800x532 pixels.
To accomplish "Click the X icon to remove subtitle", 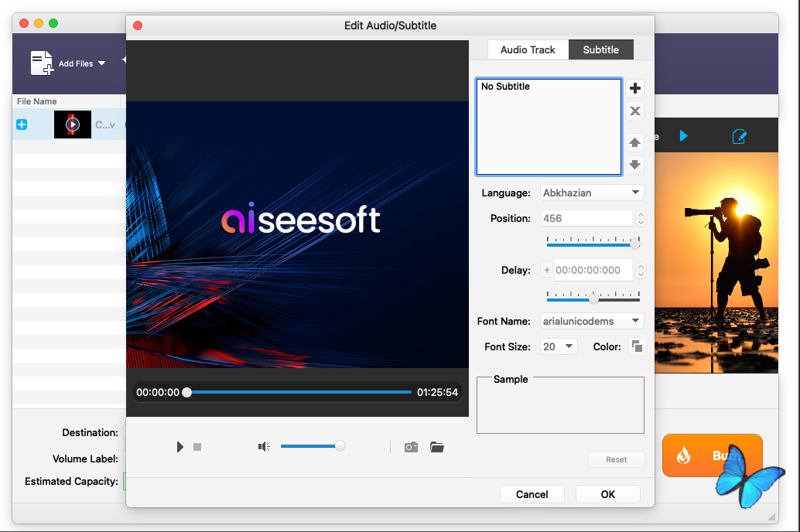I will [635, 111].
